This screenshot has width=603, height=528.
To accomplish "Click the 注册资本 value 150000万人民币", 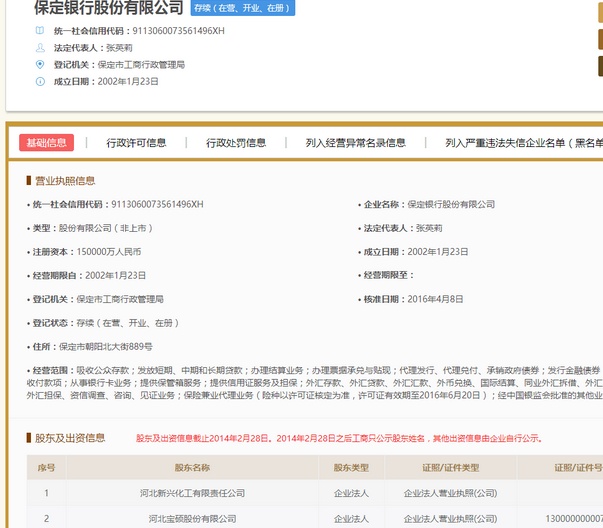I will tap(109, 252).
